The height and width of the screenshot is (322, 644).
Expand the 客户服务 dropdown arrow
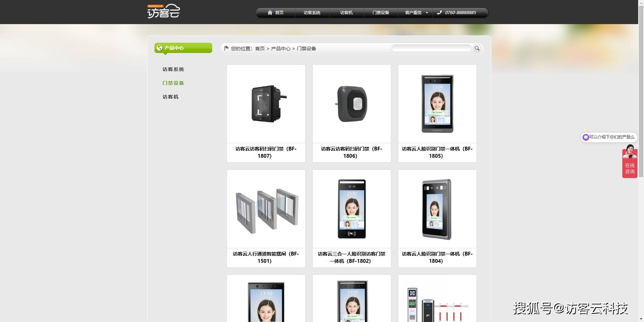(x=427, y=13)
